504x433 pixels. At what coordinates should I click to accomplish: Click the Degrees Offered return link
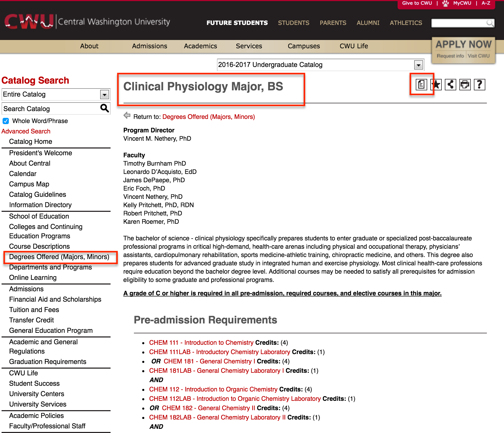tap(209, 117)
